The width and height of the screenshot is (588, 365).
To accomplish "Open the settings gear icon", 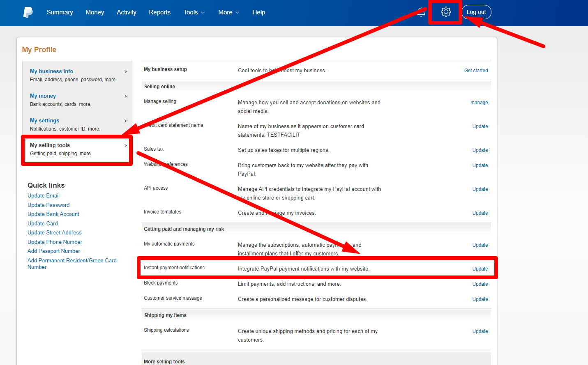I will pyautogui.click(x=446, y=12).
